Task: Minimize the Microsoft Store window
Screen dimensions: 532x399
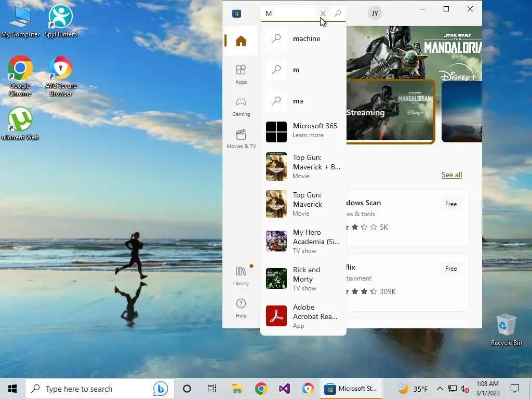Action: (422, 9)
